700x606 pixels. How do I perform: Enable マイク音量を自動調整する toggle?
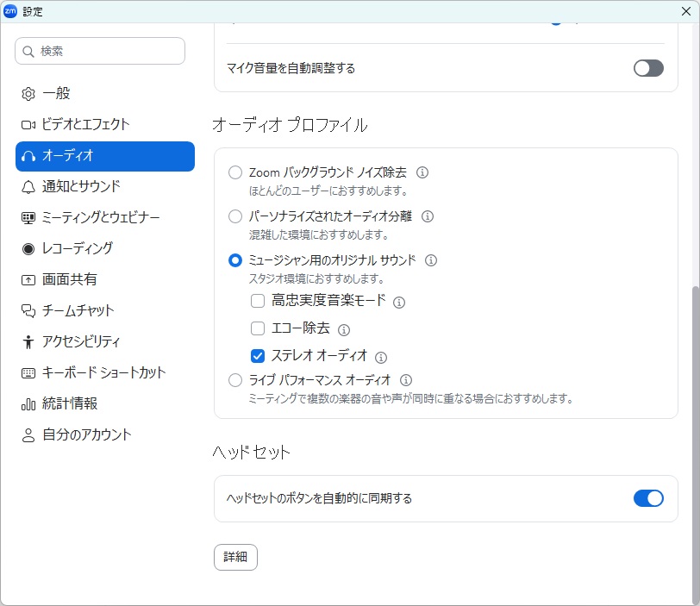click(x=648, y=68)
